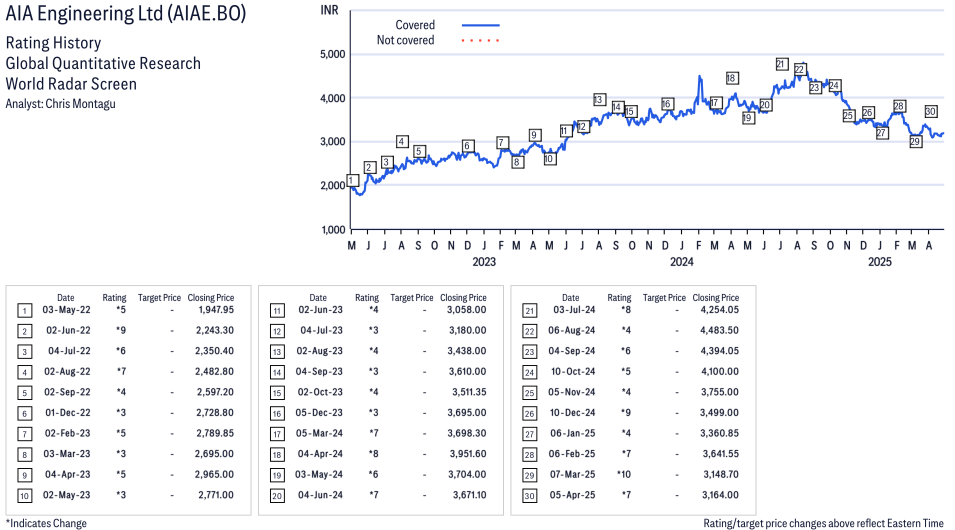Screen dimensions: 955x530
Task: Select chart marker 4 above the price line
Action: pos(401,141)
